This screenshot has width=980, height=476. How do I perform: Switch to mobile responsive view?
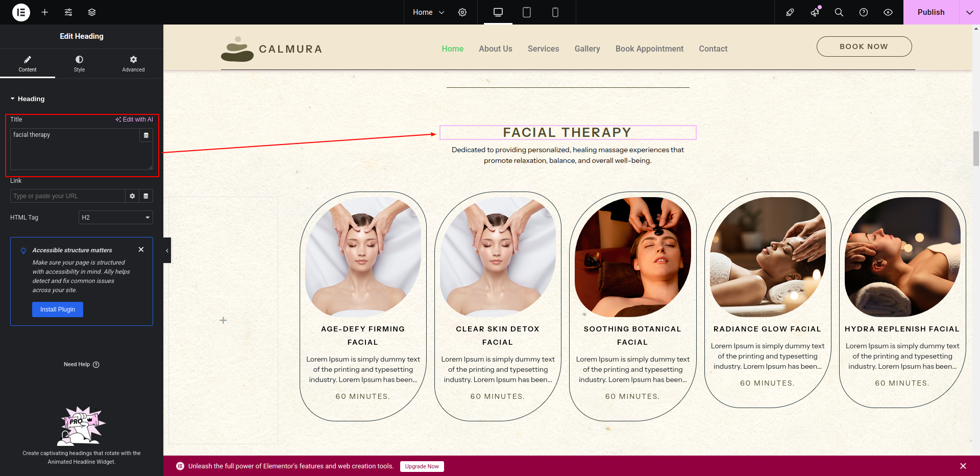tap(555, 12)
